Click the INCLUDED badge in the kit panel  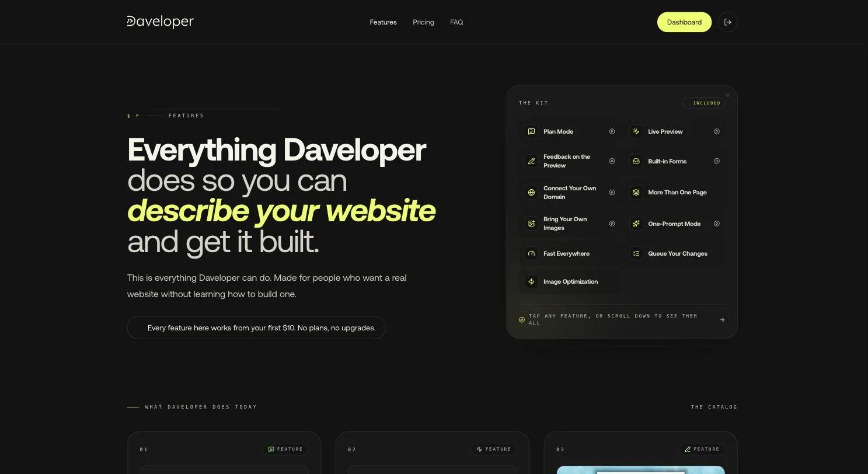click(704, 103)
